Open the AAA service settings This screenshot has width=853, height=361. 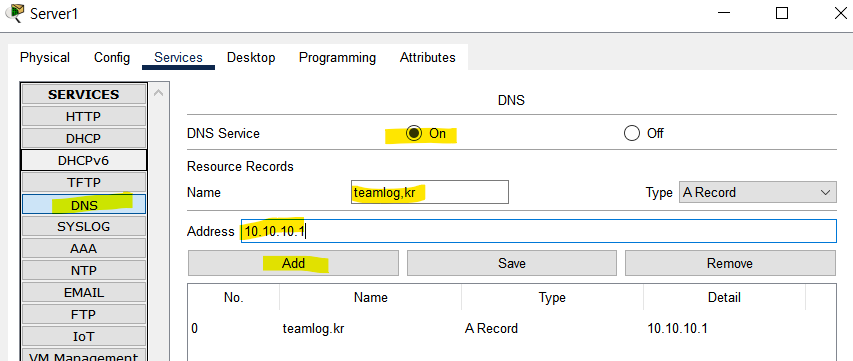pyautogui.click(x=84, y=248)
